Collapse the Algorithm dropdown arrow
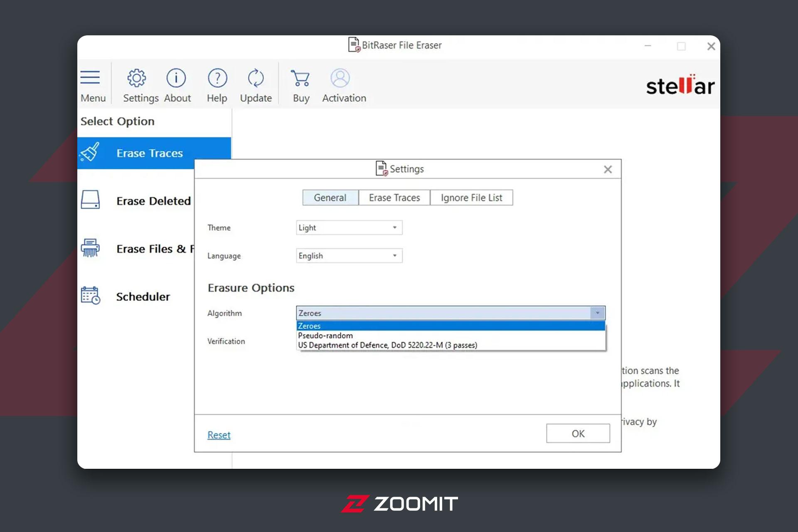Image resolution: width=798 pixels, height=532 pixels. click(x=598, y=313)
